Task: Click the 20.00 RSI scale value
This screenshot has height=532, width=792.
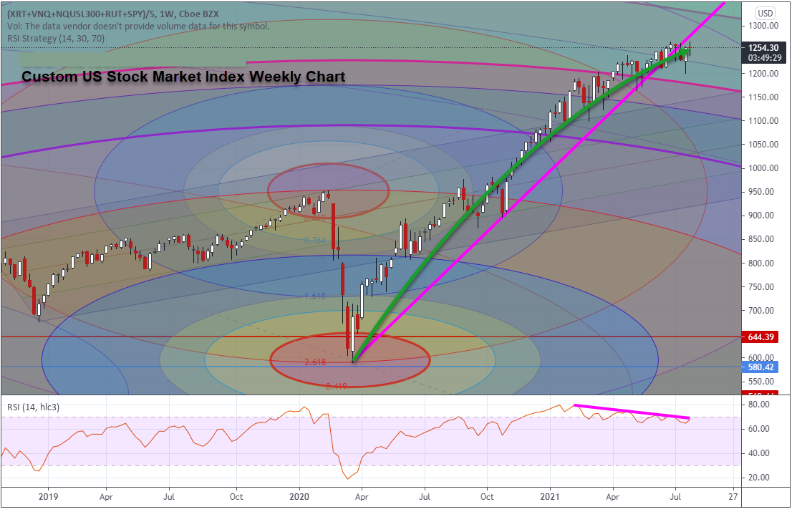Action: 758,477
